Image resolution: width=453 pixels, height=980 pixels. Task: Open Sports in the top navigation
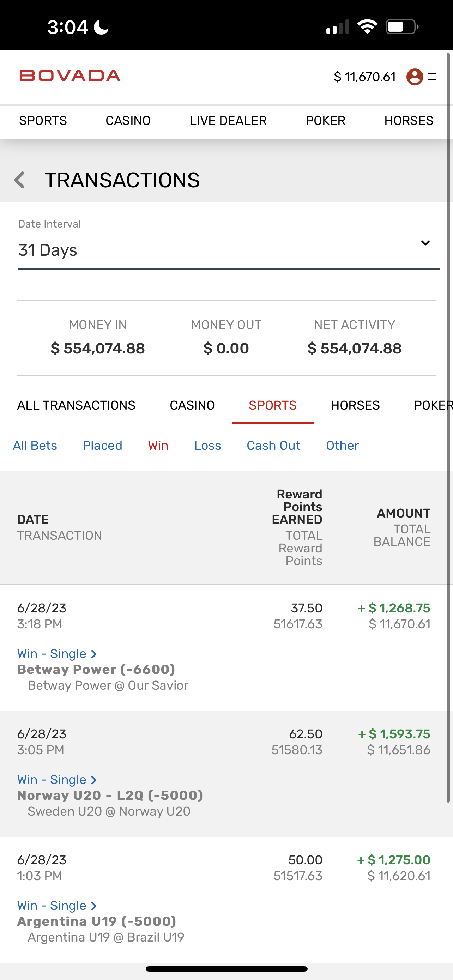tap(43, 121)
